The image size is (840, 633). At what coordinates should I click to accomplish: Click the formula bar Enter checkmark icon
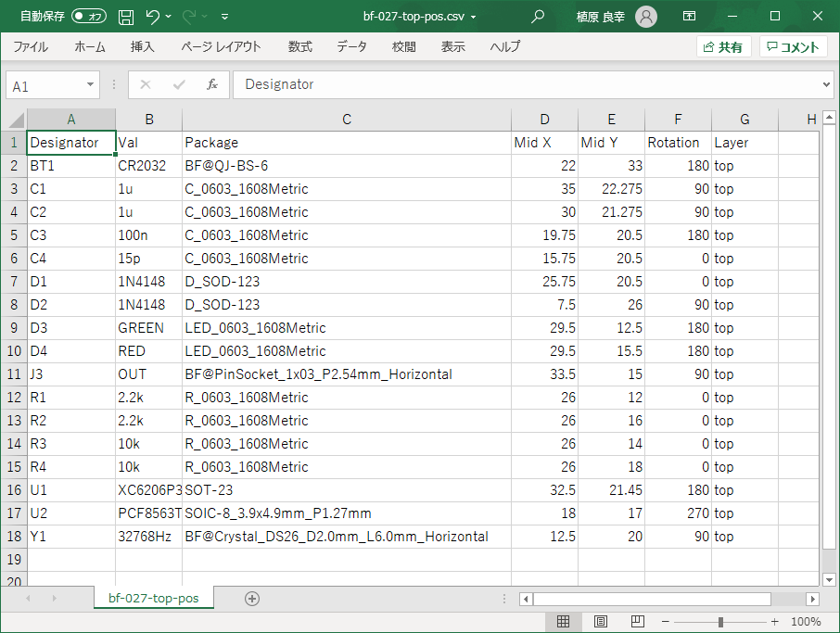(179, 84)
